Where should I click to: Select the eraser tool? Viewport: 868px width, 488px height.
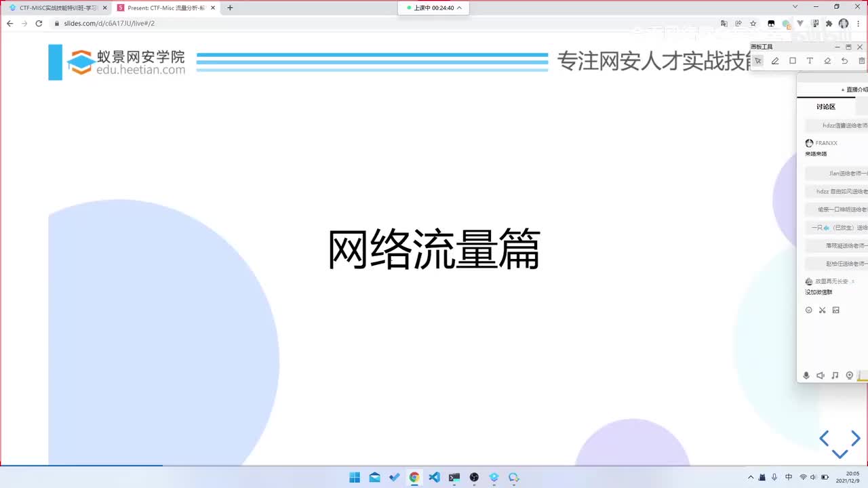click(827, 61)
